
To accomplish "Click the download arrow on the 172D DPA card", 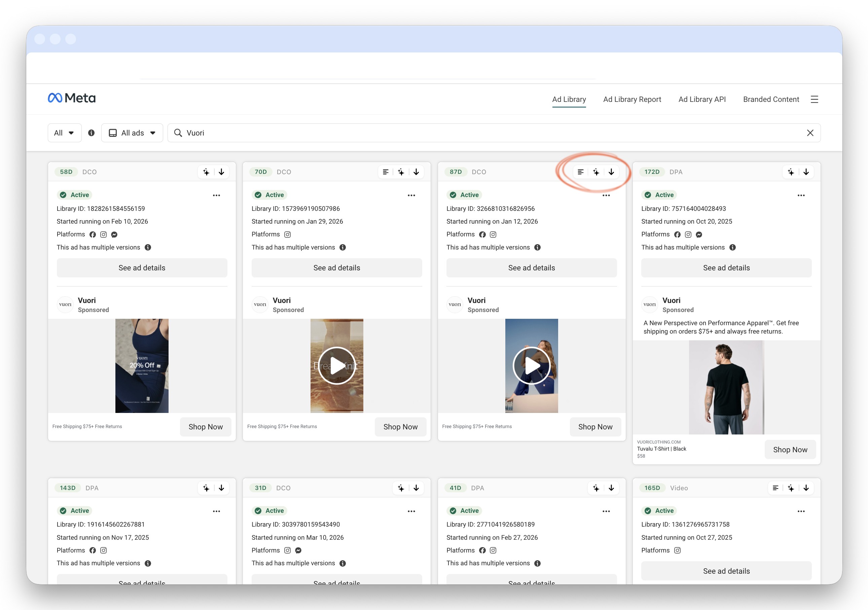I will [806, 172].
